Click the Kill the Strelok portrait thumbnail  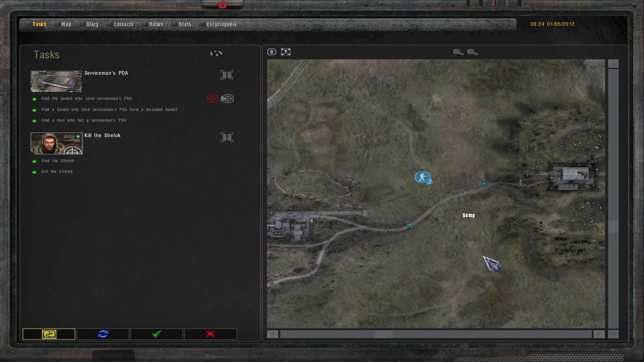pos(56,143)
